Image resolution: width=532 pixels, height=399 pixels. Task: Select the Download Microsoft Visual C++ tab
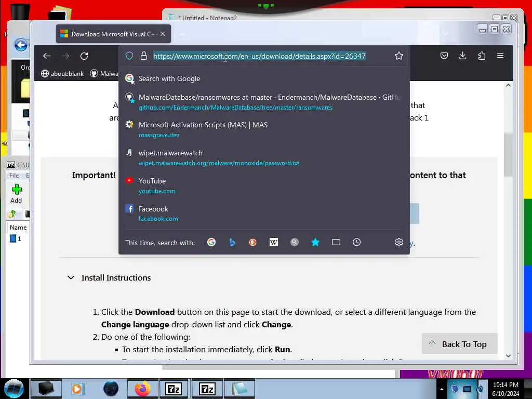pyautogui.click(x=113, y=34)
